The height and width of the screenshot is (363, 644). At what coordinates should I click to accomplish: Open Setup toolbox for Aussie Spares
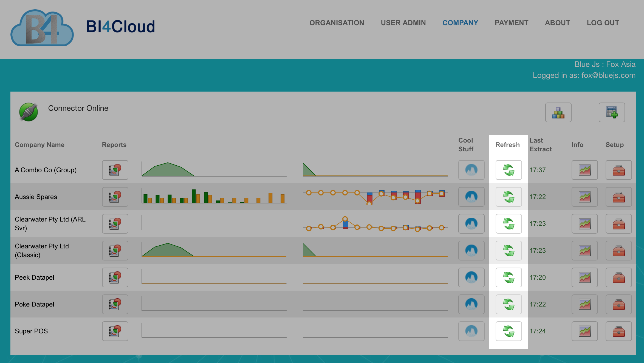(x=619, y=197)
